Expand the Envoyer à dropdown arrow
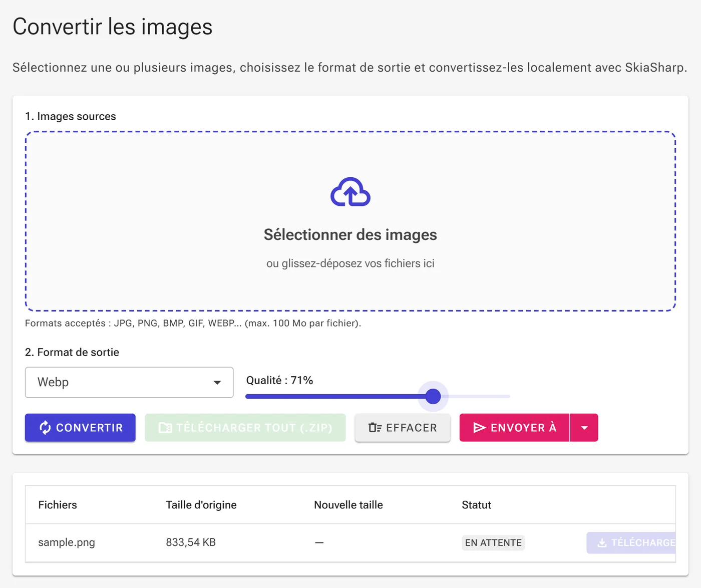This screenshot has width=701, height=588. [x=584, y=428]
